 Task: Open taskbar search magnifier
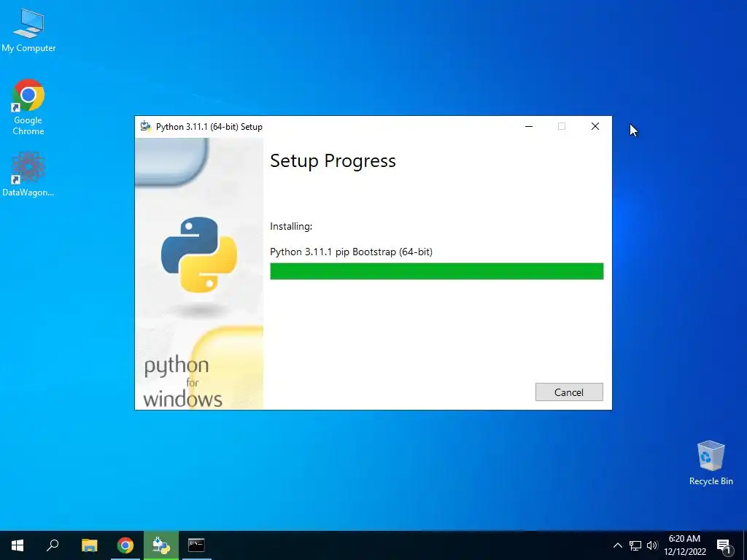point(53,545)
